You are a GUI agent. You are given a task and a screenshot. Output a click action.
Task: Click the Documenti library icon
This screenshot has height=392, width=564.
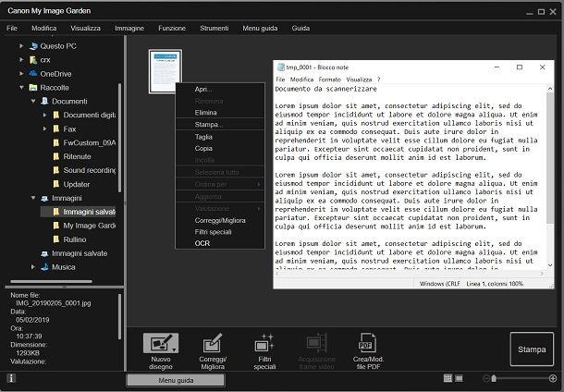tap(44, 101)
